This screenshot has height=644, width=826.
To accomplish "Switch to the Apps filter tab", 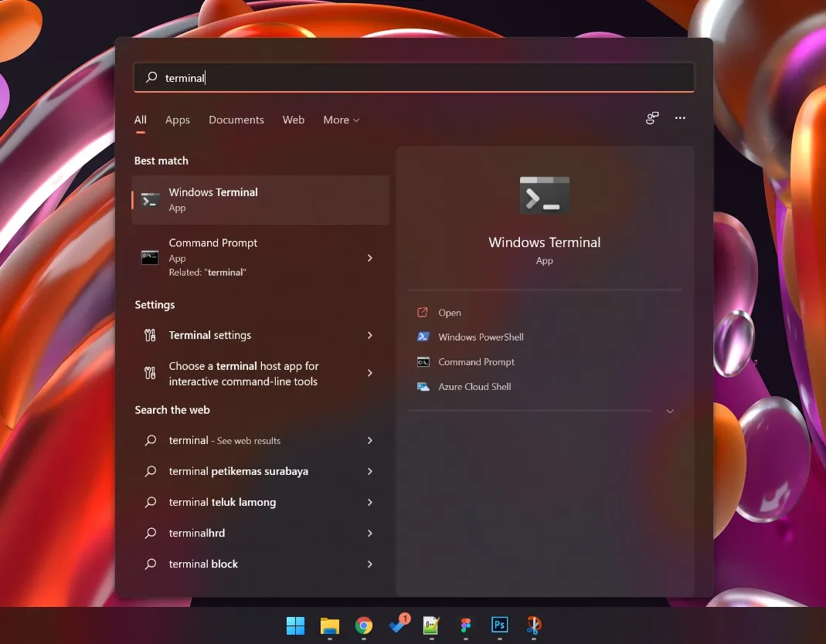I will tap(177, 120).
